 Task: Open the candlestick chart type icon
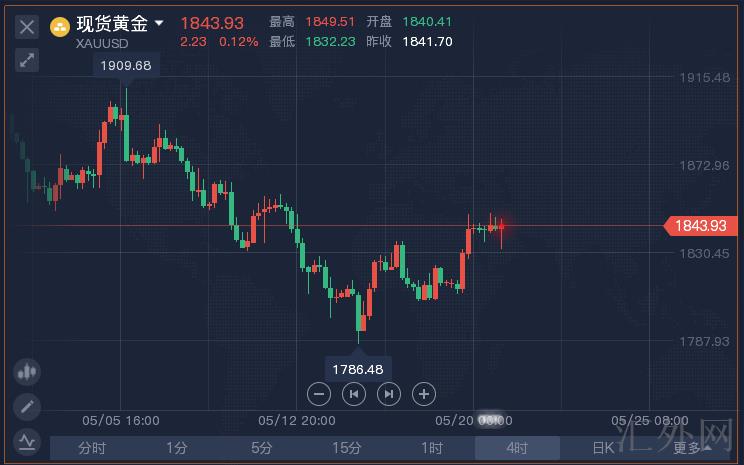pos(27,372)
